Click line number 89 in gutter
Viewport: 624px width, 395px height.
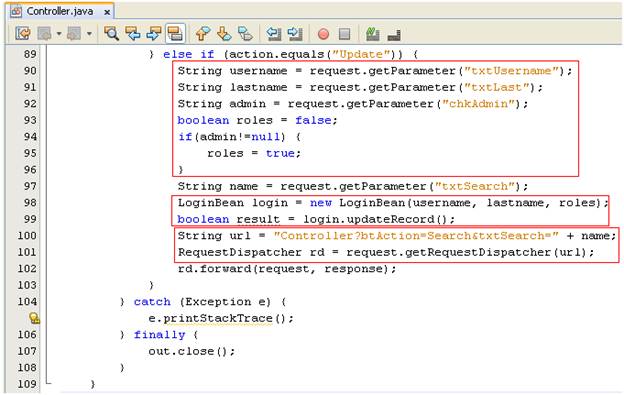pyautogui.click(x=30, y=54)
